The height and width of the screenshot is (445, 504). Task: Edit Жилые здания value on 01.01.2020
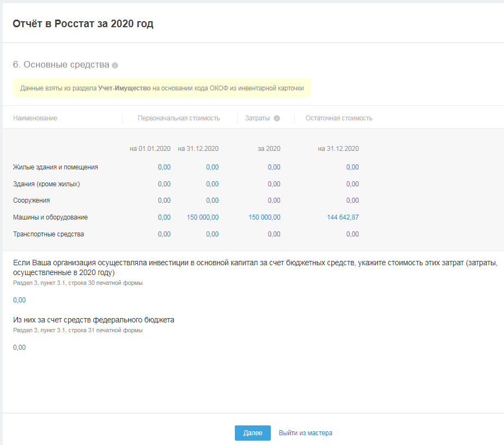164,167
